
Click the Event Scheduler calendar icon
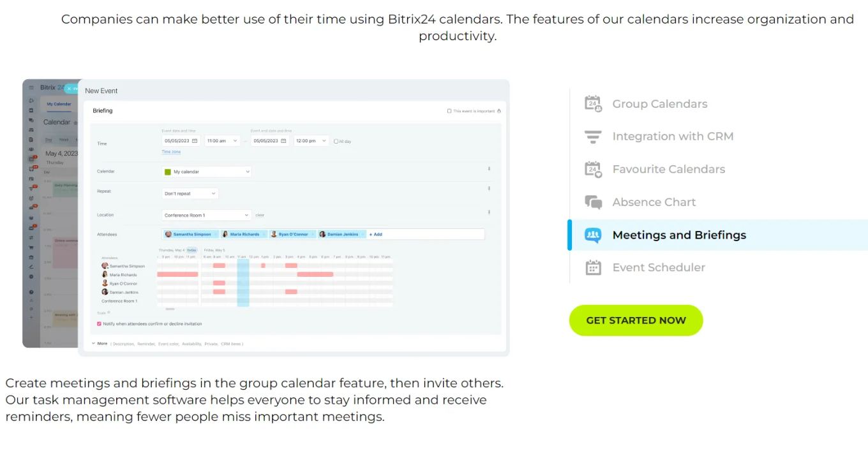593,267
